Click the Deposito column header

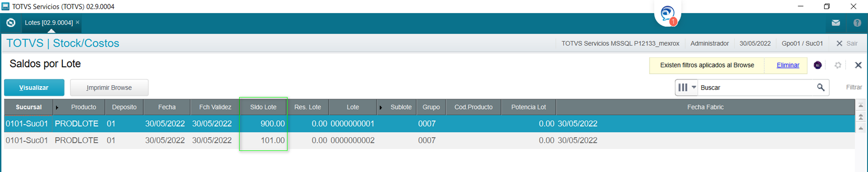pos(124,107)
